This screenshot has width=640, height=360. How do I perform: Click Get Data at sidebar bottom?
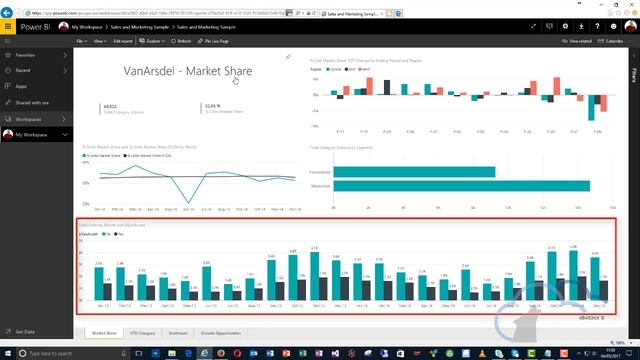[x=24, y=332]
